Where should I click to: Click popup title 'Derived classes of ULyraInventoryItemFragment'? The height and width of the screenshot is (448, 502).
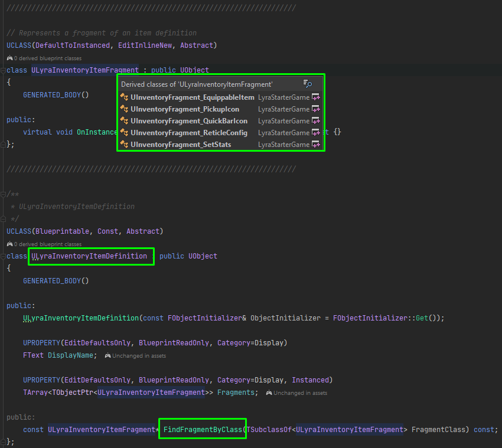tap(197, 84)
